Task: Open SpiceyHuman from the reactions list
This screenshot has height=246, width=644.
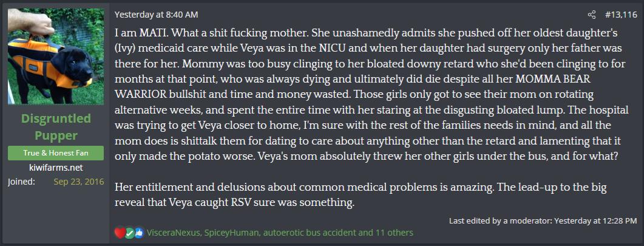Action: point(231,233)
